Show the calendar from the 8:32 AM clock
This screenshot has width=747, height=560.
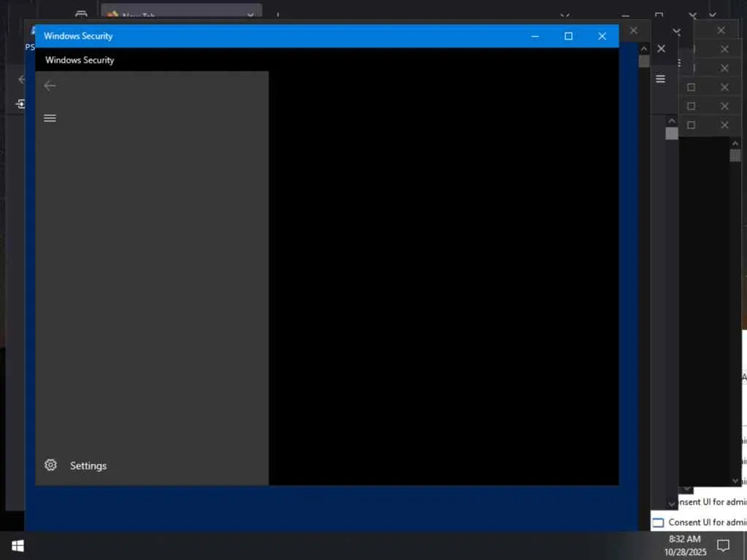point(685,545)
